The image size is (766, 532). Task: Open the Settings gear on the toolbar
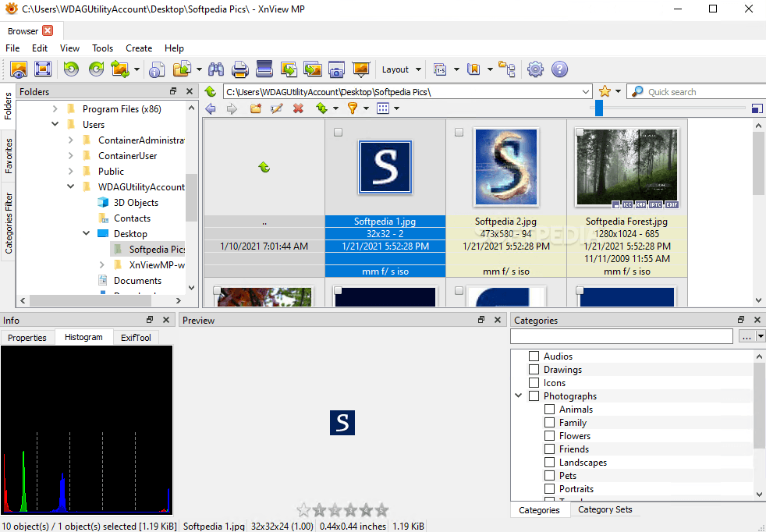tap(535, 69)
